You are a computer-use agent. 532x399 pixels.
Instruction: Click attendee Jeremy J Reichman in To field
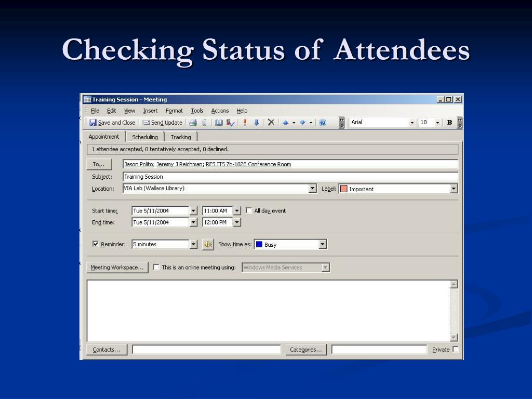(x=179, y=164)
